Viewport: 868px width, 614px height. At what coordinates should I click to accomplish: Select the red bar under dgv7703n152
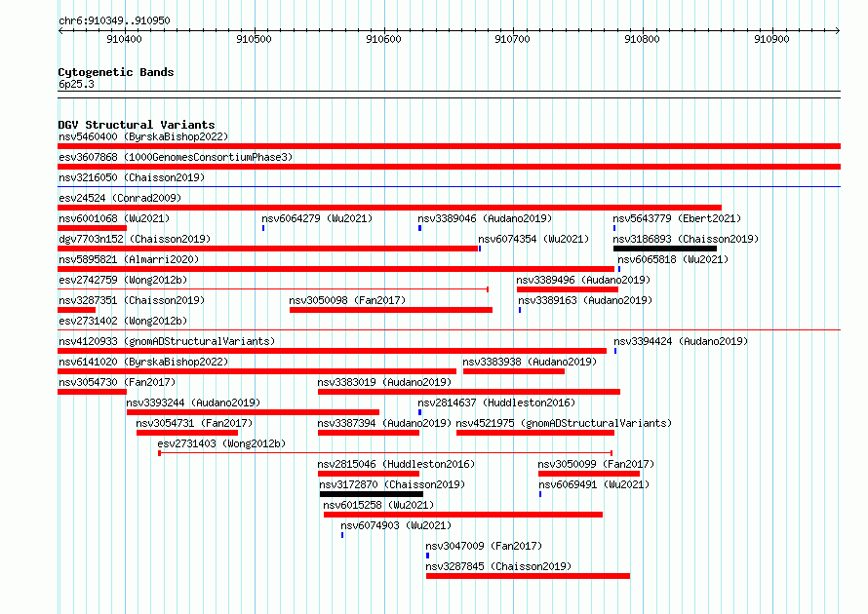point(268,249)
